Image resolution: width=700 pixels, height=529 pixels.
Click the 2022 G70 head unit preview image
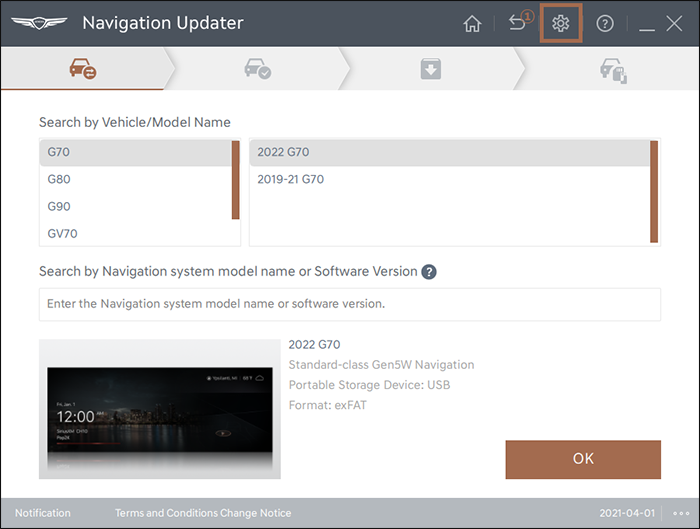(x=160, y=409)
